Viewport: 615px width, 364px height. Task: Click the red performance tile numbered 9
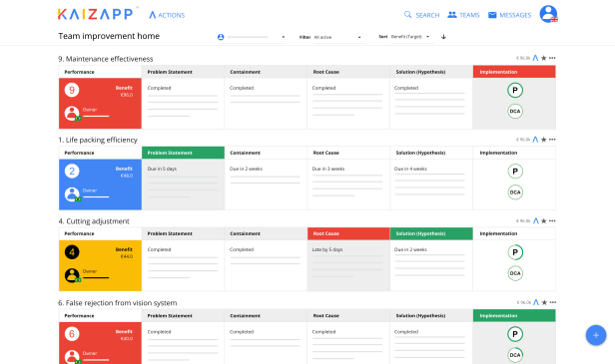[100, 104]
